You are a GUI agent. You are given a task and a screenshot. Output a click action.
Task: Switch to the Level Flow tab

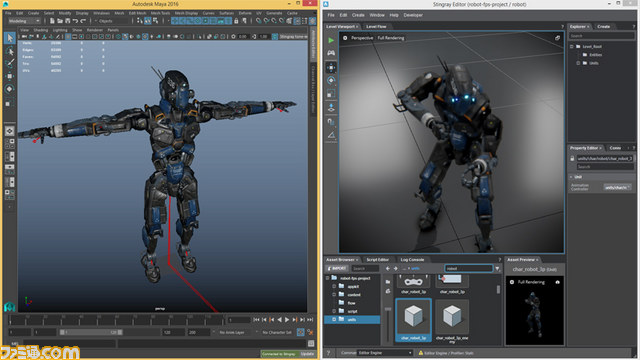tap(376, 27)
